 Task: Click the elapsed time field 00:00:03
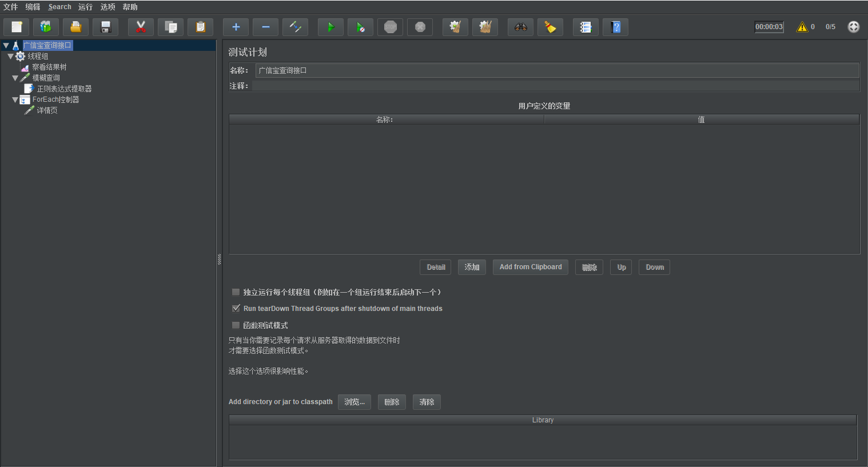pyautogui.click(x=769, y=27)
